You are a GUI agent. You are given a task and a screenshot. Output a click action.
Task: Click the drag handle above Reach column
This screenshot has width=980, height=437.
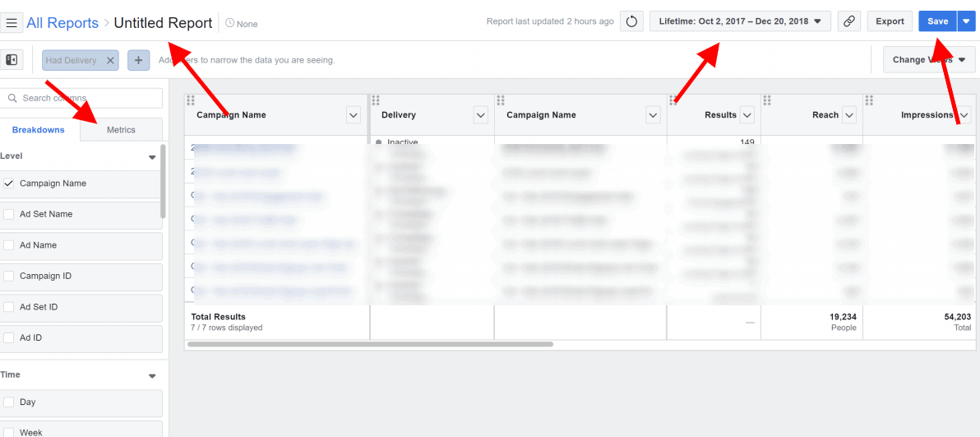pos(767,100)
